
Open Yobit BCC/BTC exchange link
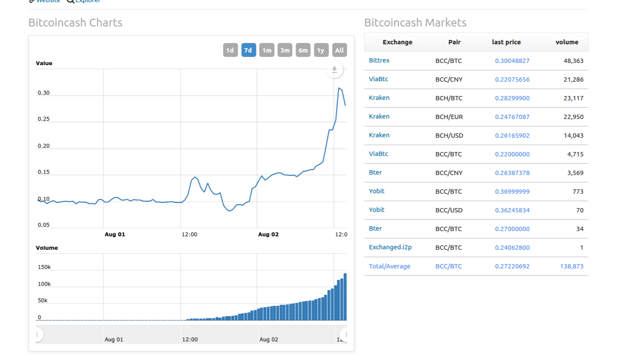point(376,191)
